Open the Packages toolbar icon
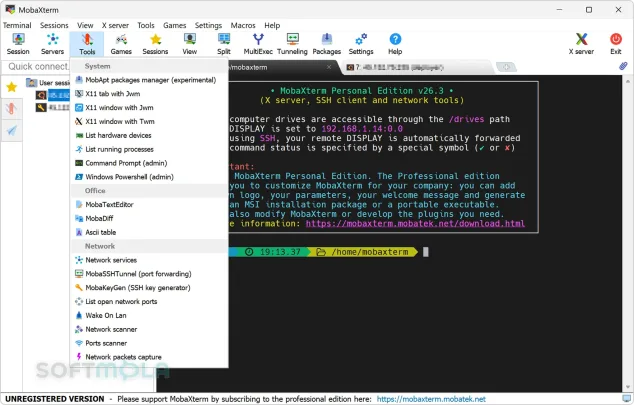 coord(327,44)
